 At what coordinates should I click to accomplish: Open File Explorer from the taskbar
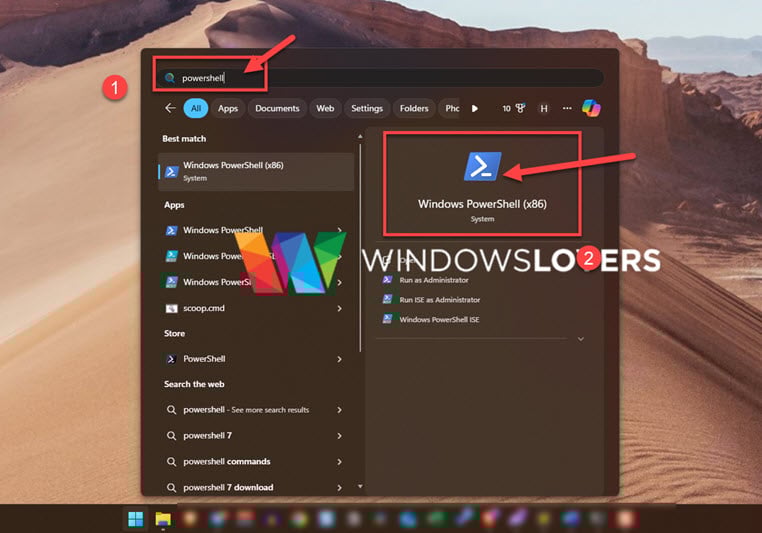coord(163,519)
